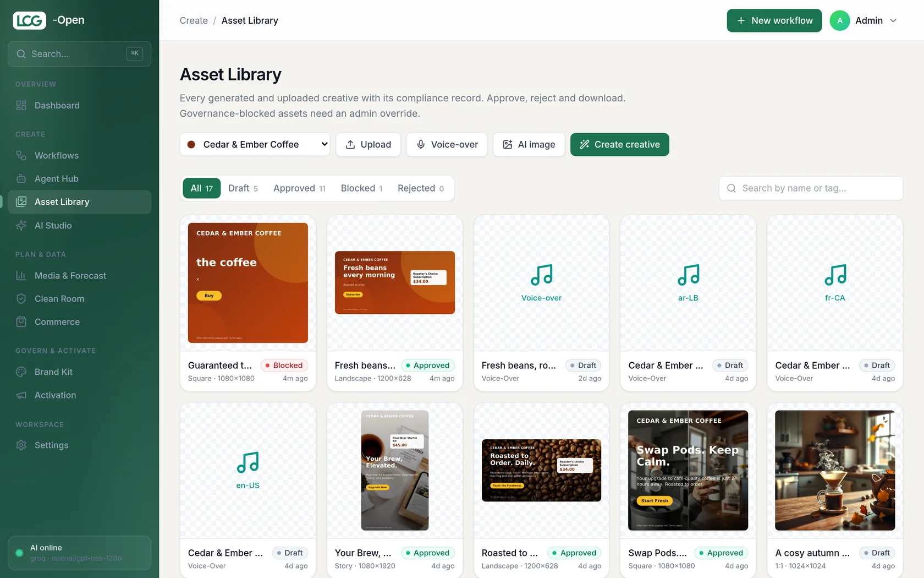Select the Rejected filter tab

[421, 188]
